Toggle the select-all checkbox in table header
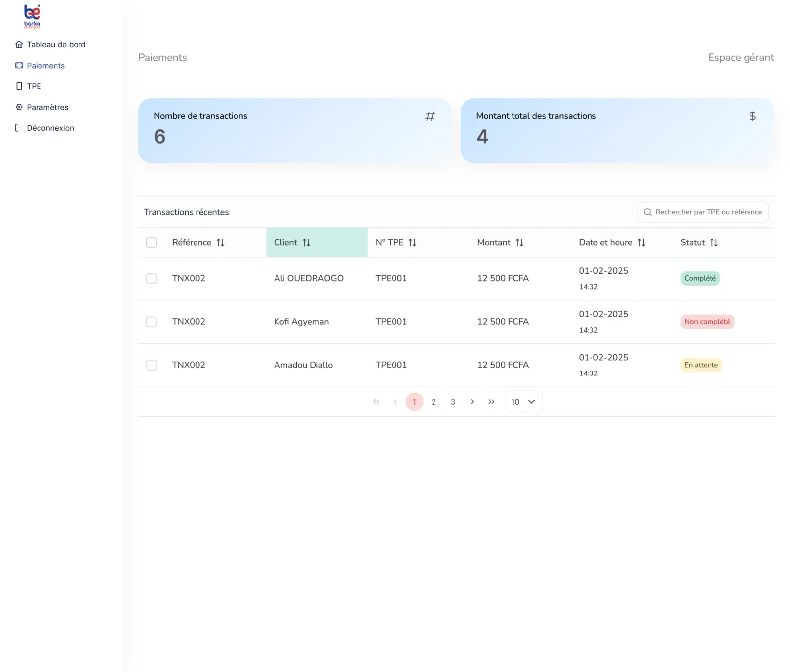This screenshot has width=790, height=672. click(152, 243)
